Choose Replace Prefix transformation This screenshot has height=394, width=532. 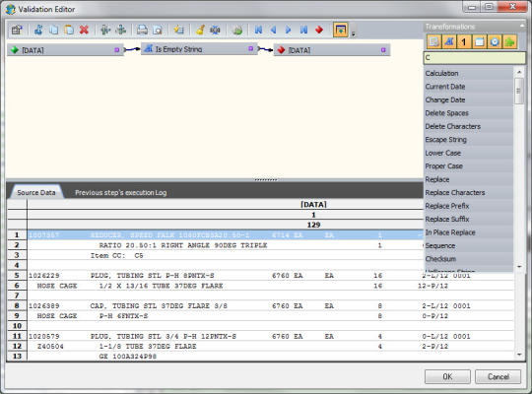point(468,206)
